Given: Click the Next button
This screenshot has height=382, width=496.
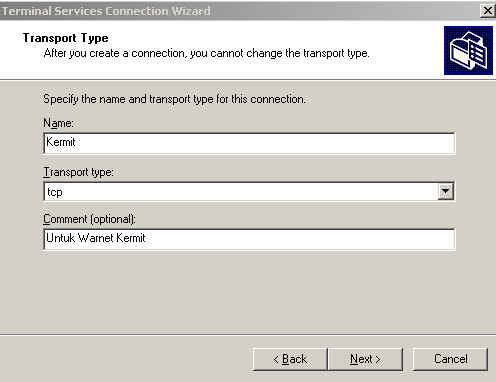Looking at the screenshot, I should point(365,359).
